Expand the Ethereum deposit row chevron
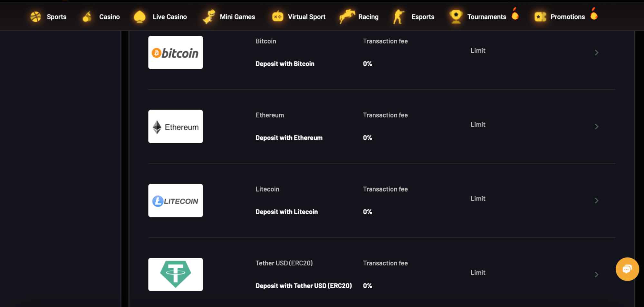The width and height of the screenshot is (644, 307). tap(596, 127)
